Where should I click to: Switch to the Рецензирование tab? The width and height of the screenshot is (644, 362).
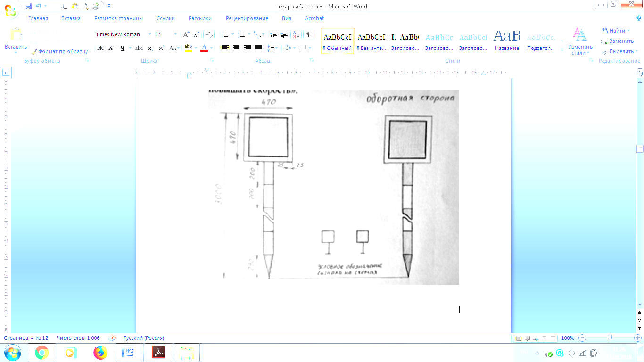[247, 19]
